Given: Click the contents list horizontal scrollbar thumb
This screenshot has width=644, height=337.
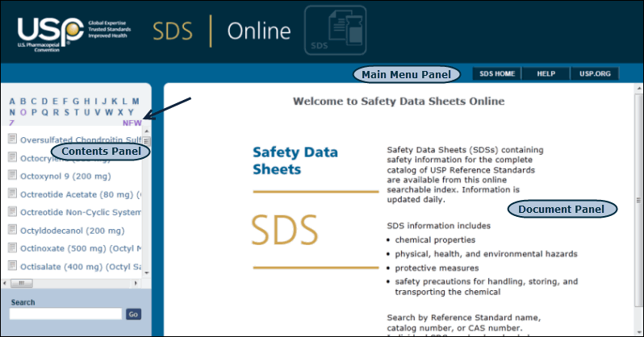Looking at the screenshot, I should tap(21, 283).
